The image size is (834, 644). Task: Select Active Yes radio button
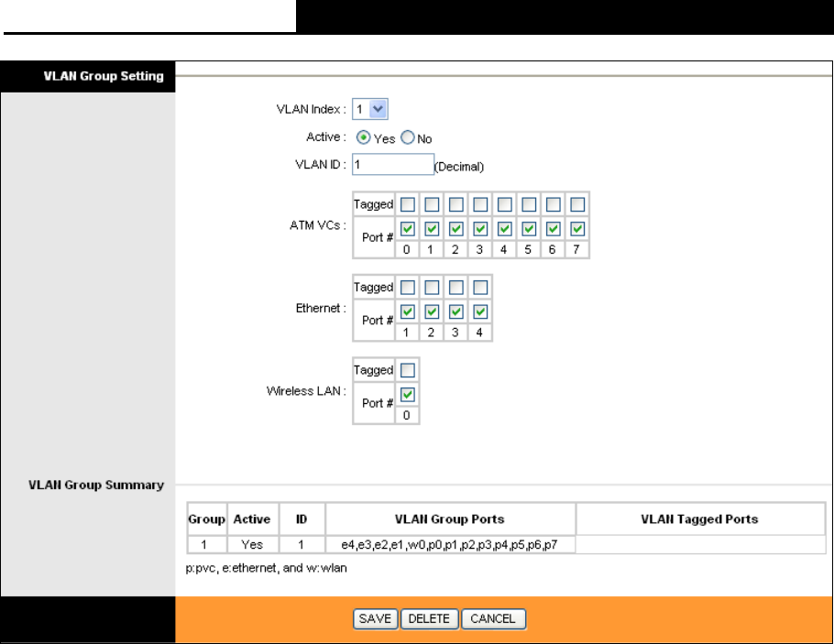tap(363, 137)
